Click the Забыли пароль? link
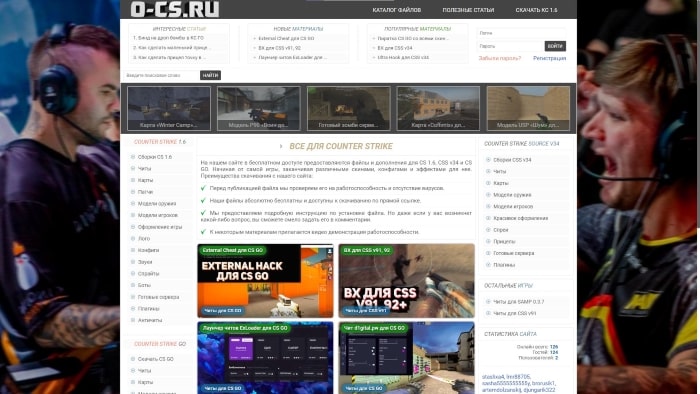Screen dimensions: 700x394 click(500, 58)
